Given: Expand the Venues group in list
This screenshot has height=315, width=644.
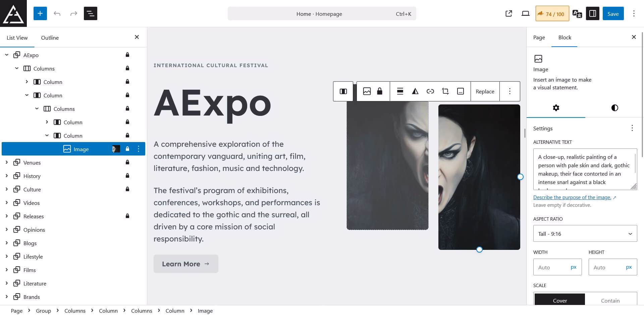Looking at the screenshot, I should point(7,163).
